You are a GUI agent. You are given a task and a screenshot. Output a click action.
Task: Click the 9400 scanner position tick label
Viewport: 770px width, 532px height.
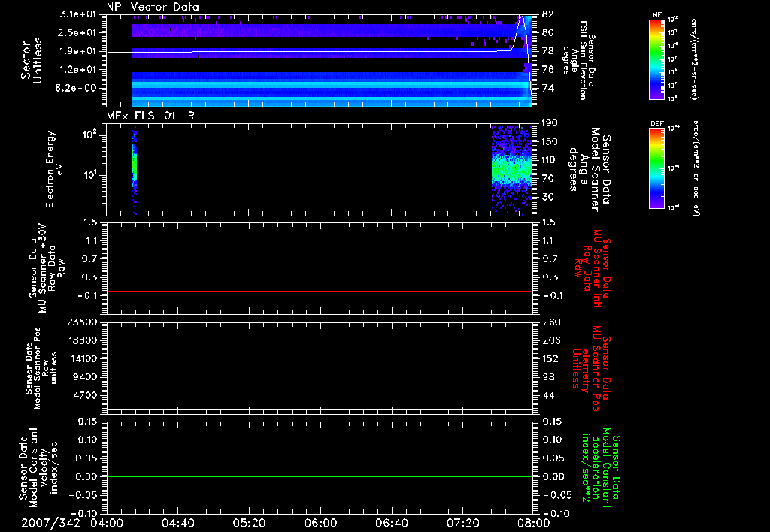tap(86, 377)
